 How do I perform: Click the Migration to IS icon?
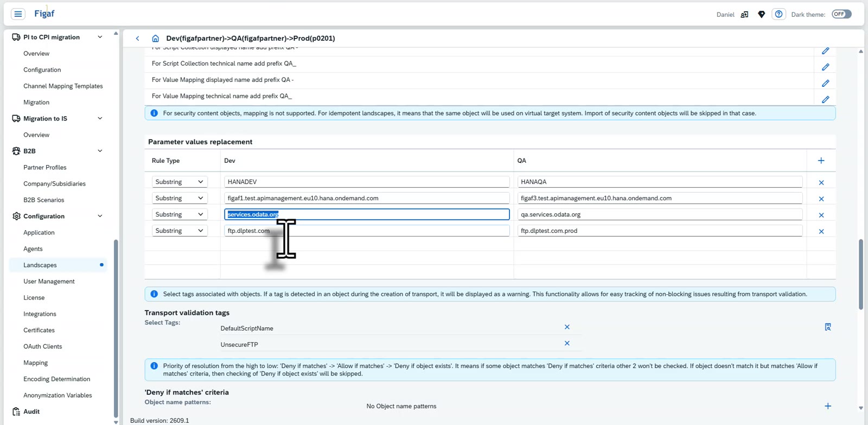tap(16, 119)
